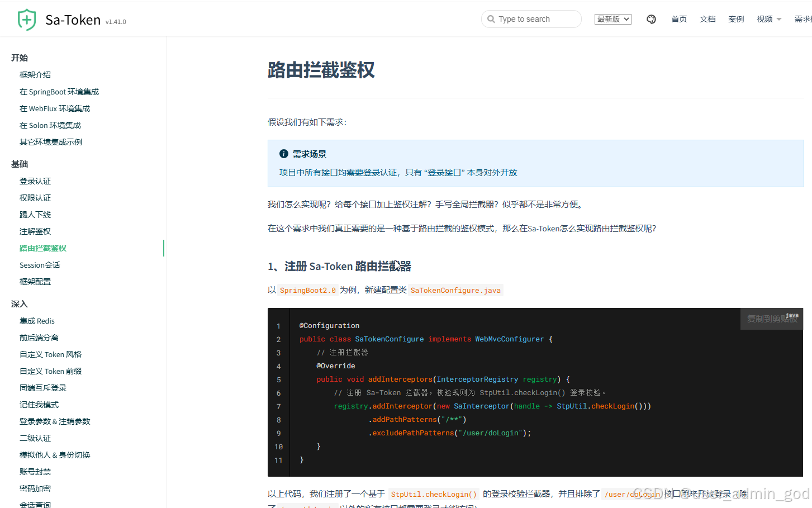
Task: Open 模拟他人 & 身份切换 page
Action: click(55, 455)
